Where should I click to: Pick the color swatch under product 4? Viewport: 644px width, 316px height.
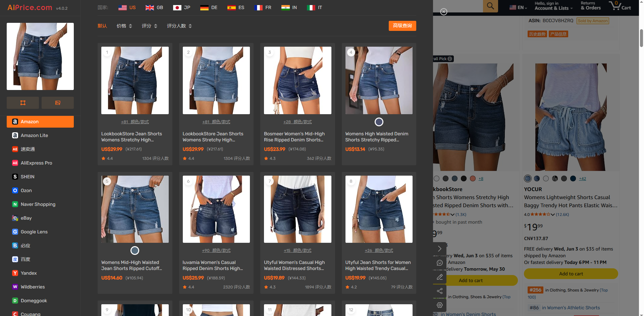379,122
